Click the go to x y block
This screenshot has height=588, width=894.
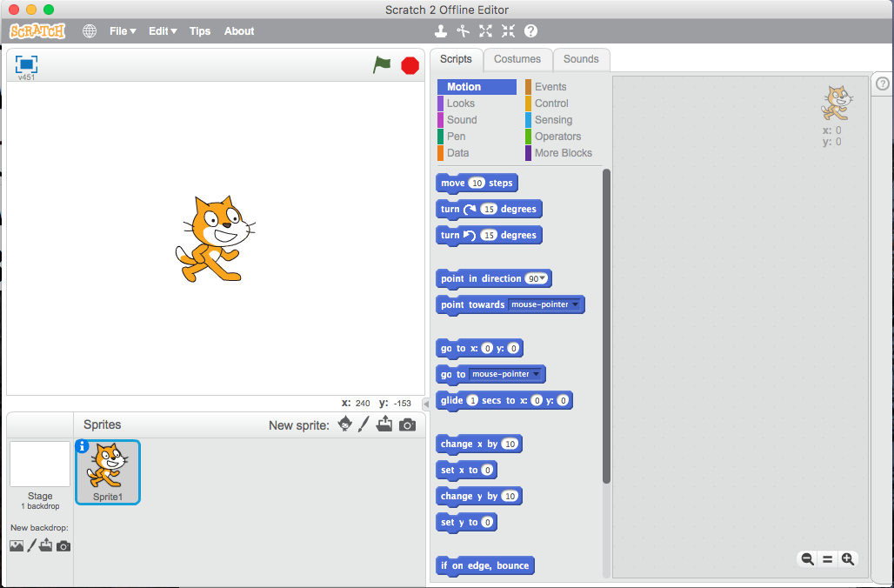[x=479, y=349]
